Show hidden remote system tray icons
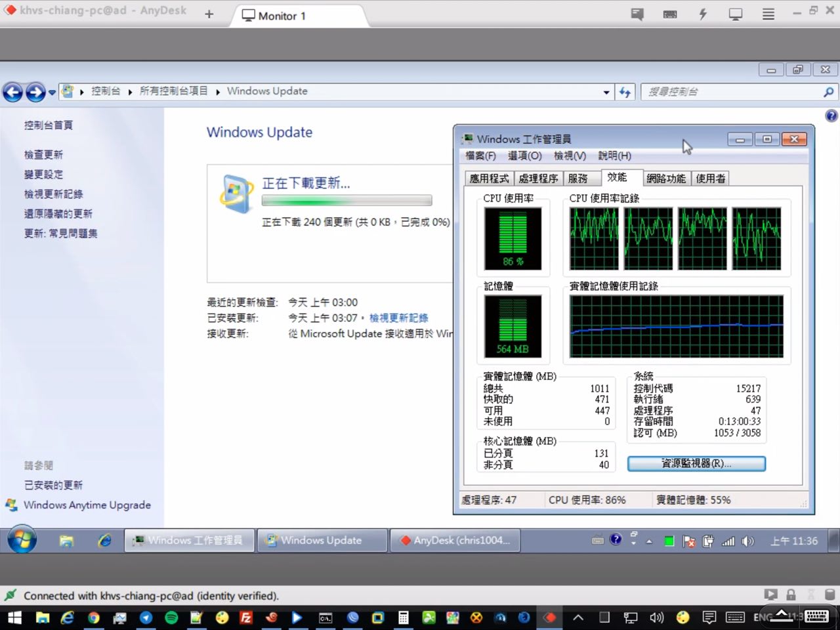 point(649,541)
